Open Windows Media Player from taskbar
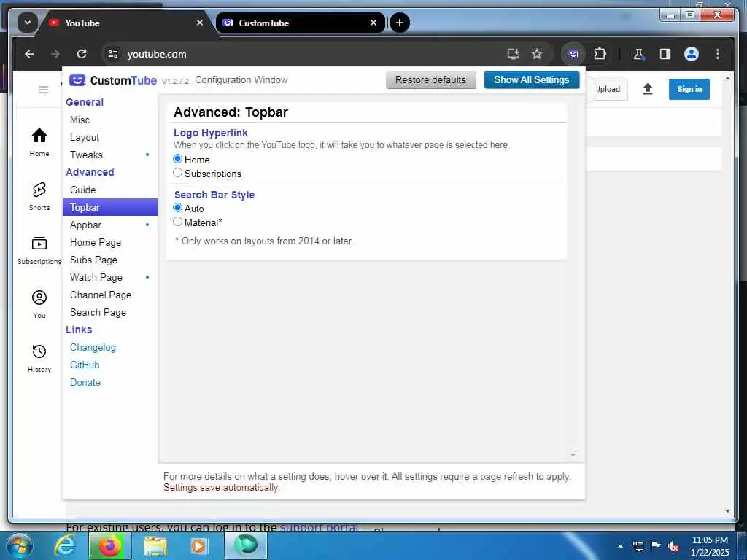Image resolution: width=747 pixels, height=560 pixels. (x=198, y=546)
